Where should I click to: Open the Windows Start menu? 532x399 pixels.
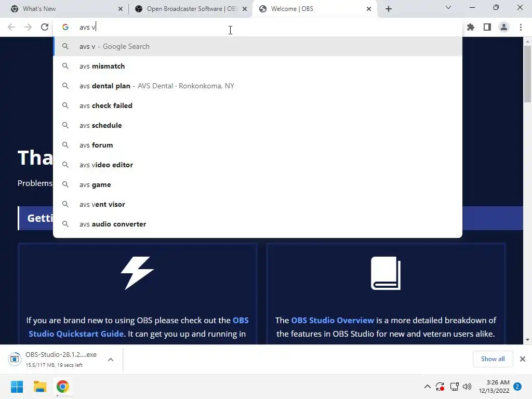click(x=17, y=387)
